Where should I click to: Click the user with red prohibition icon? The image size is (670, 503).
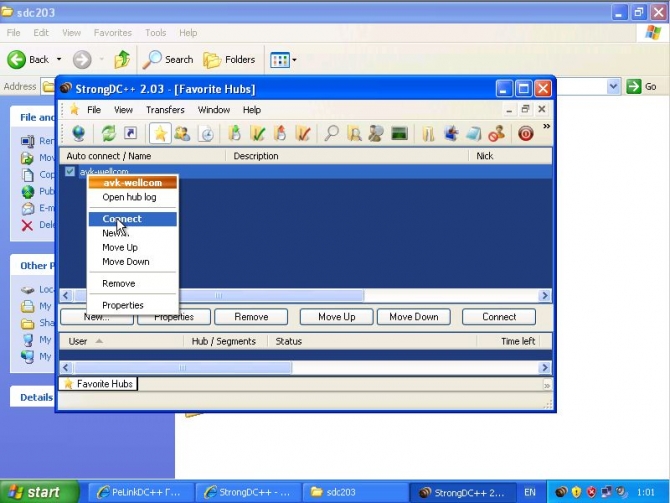click(497, 134)
